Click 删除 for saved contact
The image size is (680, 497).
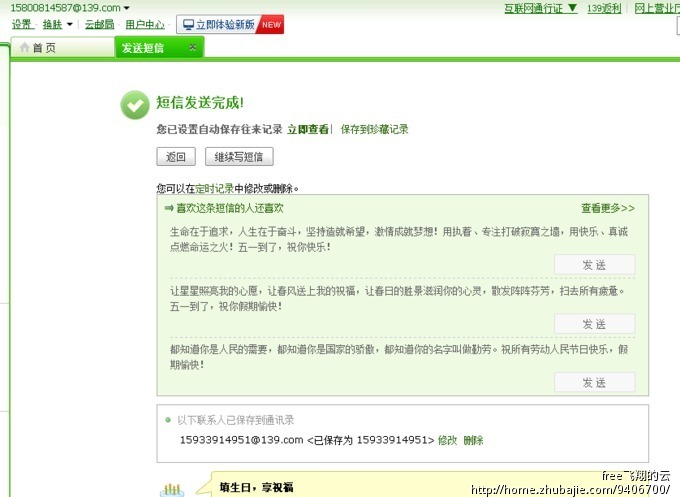point(473,441)
